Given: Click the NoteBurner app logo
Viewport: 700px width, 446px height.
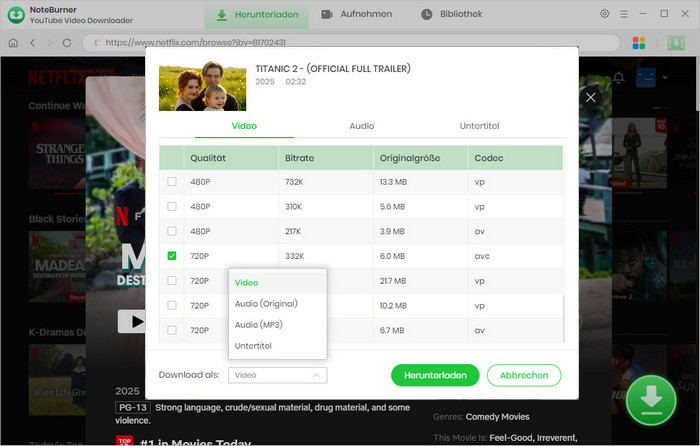Looking at the screenshot, I should 17,15.
